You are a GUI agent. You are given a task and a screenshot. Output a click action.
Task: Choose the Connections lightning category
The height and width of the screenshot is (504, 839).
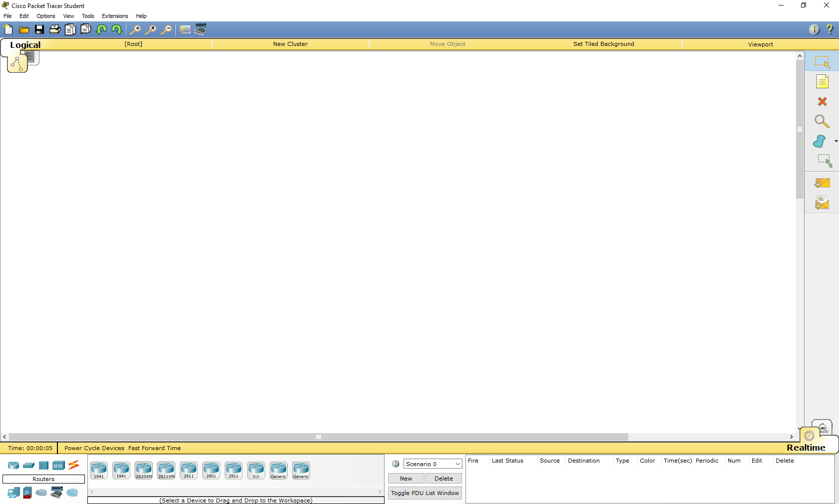click(74, 465)
